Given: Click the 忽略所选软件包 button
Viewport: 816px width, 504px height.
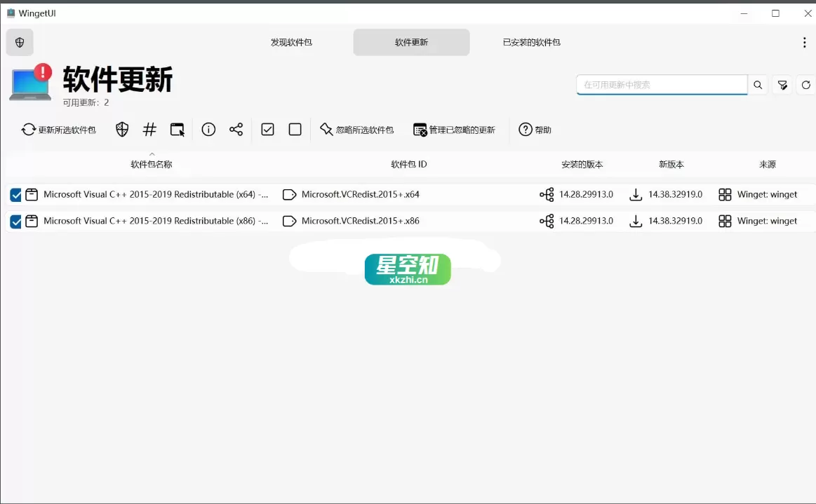Looking at the screenshot, I should click(357, 129).
